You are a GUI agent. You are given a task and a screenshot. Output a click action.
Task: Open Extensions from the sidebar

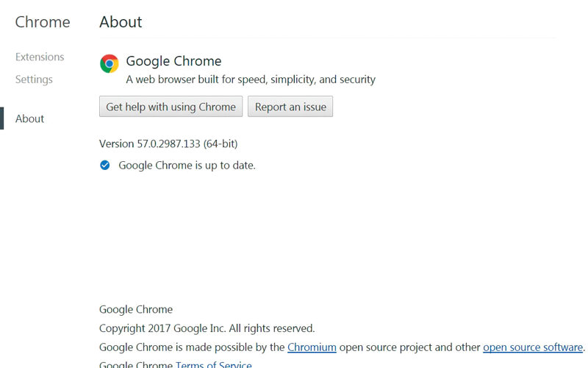tap(40, 57)
